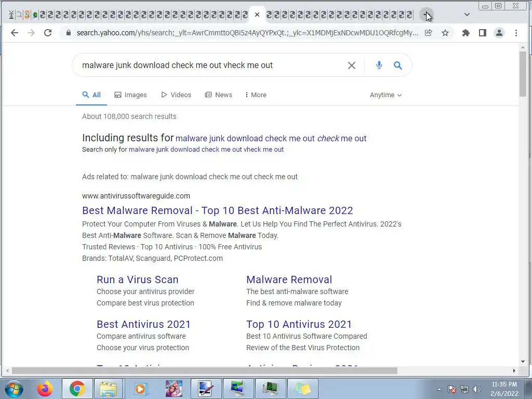This screenshot has width=532, height=399.
Task: Select the All results tab
Action: [91, 95]
